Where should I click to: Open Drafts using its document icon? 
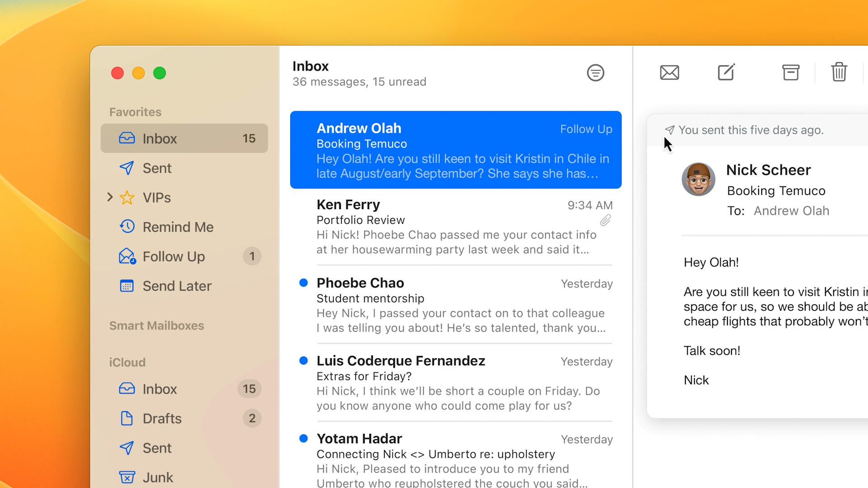coord(127,418)
